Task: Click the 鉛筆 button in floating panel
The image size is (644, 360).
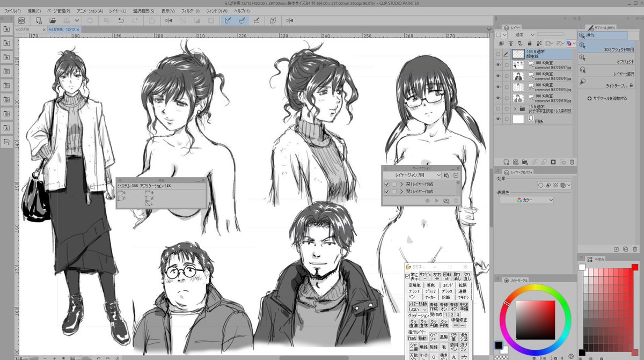Action: (x=445, y=296)
